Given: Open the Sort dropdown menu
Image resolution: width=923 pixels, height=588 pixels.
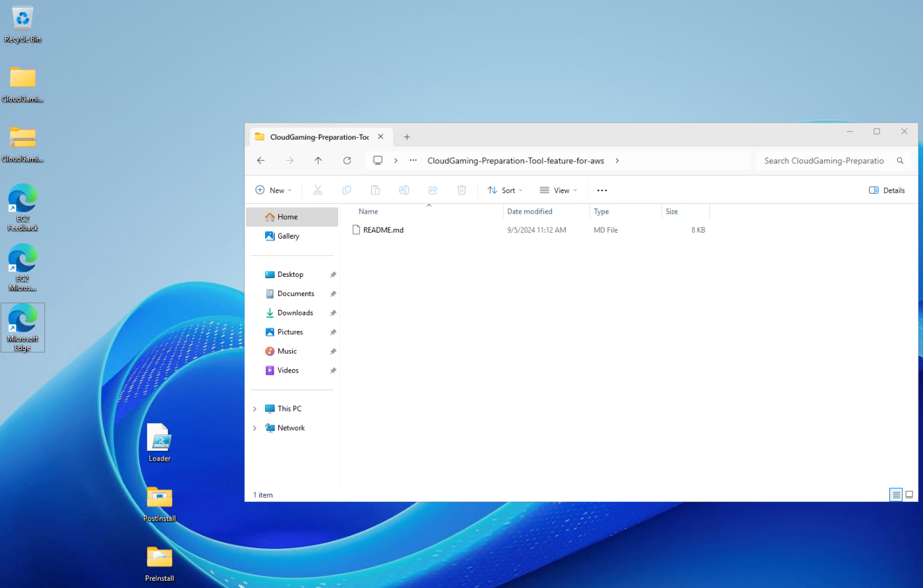Looking at the screenshot, I should pyautogui.click(x=505, y=190).
